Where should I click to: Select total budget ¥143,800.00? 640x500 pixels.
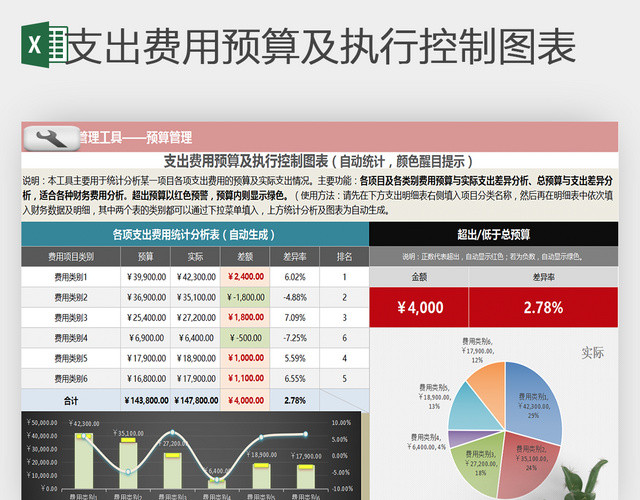point(146,401)
